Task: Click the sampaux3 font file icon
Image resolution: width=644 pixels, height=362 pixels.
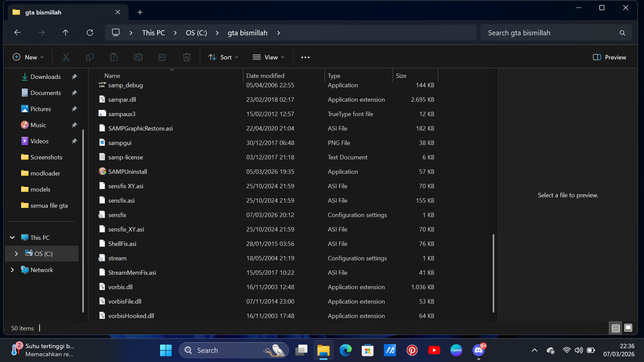Action: [102, 114]
